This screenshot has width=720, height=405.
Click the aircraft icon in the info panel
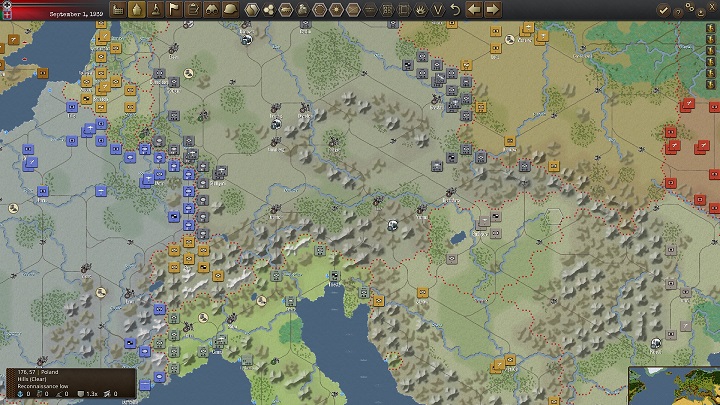click(x=107, y=394)
